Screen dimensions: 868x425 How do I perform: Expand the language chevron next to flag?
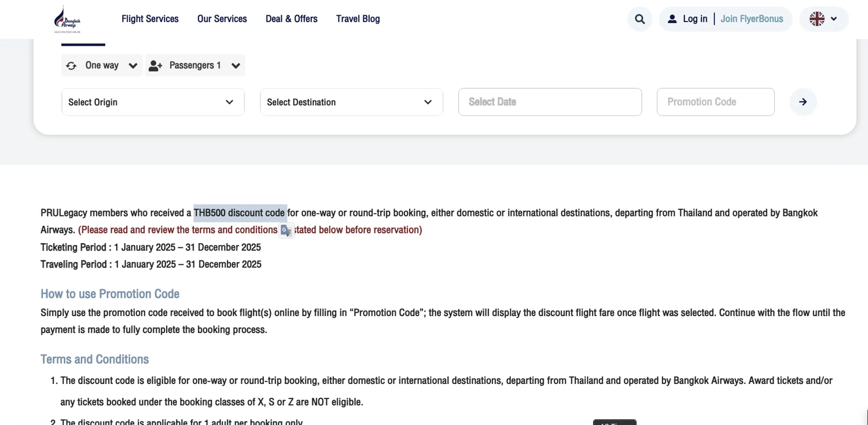click(834, 19)
